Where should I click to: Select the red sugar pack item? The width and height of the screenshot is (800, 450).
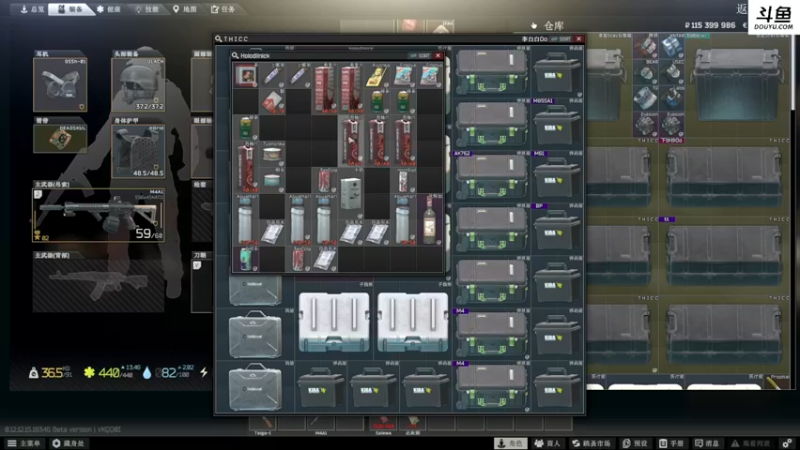(x=272, y=102)
